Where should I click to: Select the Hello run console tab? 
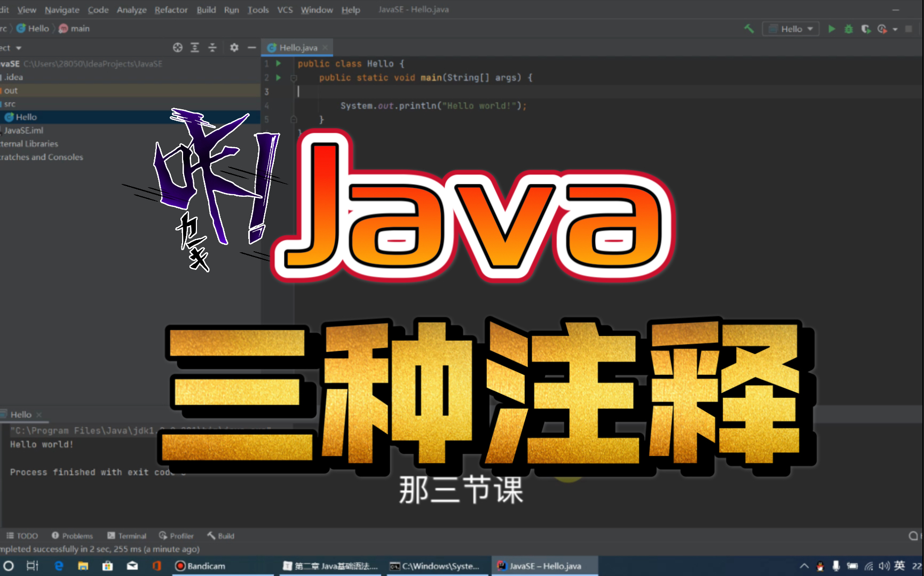(21, 414)
